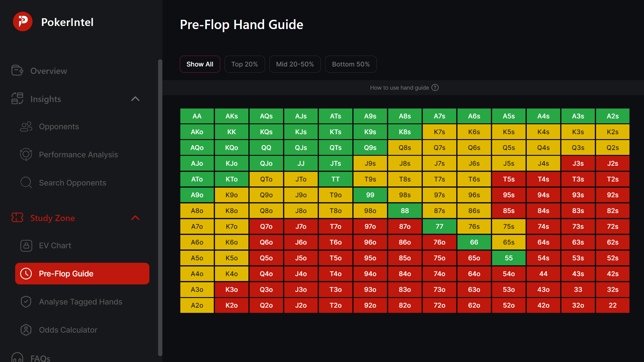This screenshot has width=644, height=362.
Task: Click the Analyse Tagged Hands shield icon
Action: click(x=26, y=301)
